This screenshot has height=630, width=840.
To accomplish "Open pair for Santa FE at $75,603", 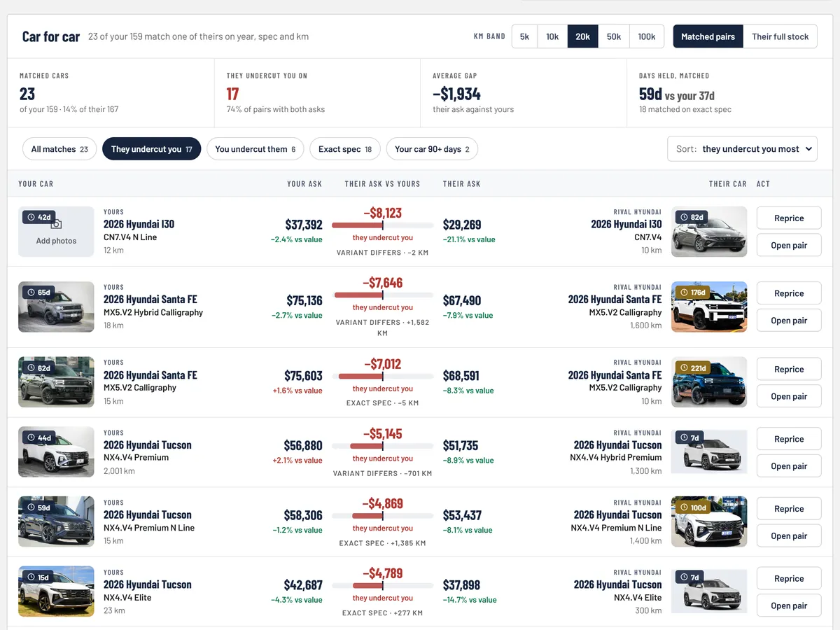I will [789, 396].
